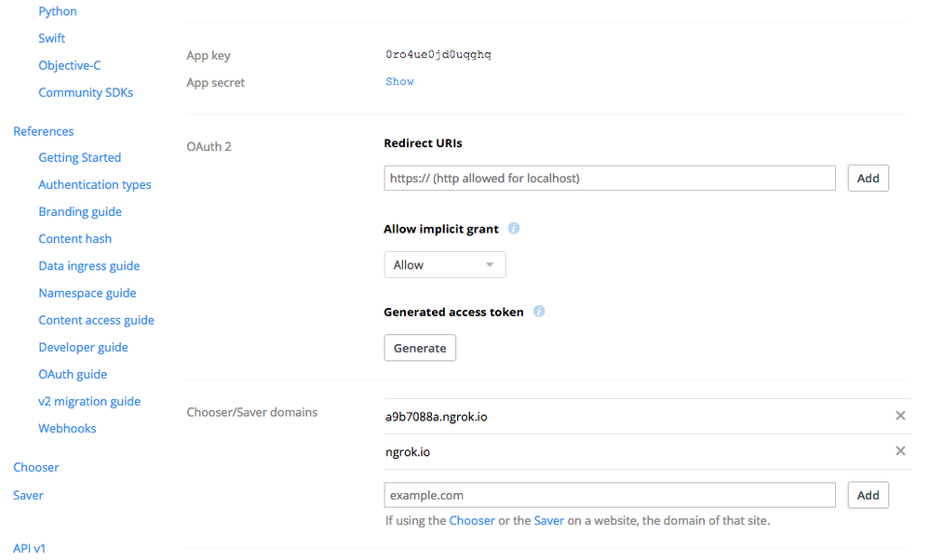Viewport: 930px width, 560px height.
Task: Open the Allow implicit grant dropdown
Action: tap(444, 264)
